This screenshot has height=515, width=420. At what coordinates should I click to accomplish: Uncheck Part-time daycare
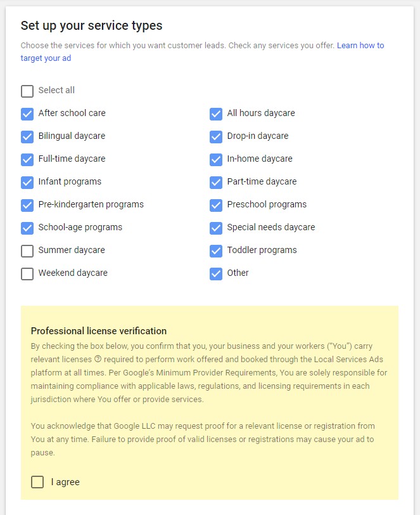point(216,183)
